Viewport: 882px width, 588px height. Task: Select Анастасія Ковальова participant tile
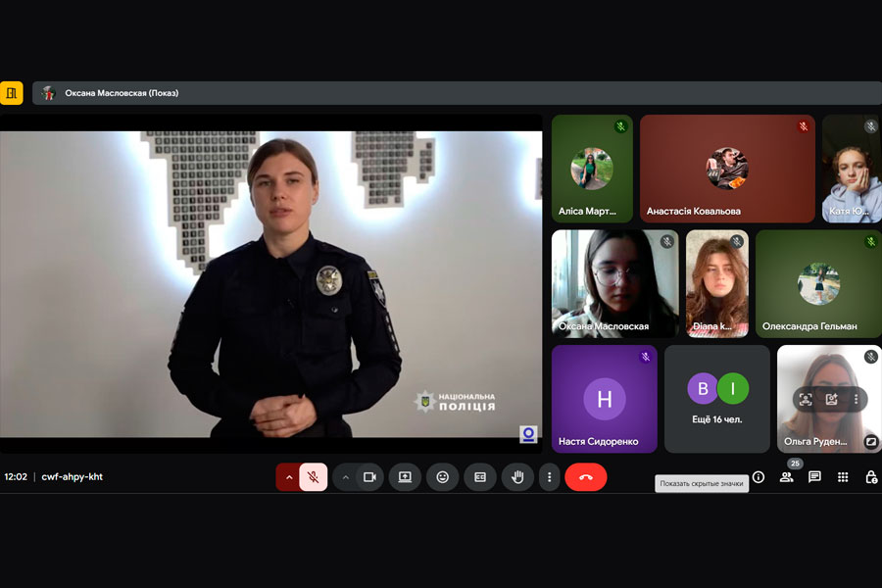727,169
